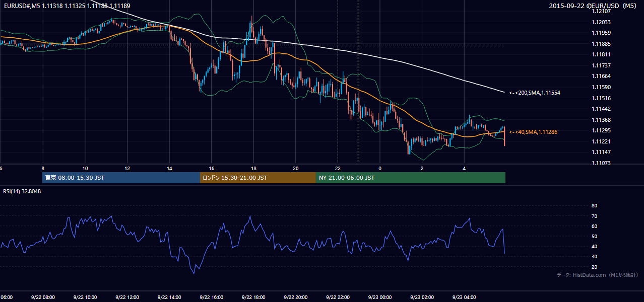This screenshot has height=302, width=644.
Task: Click hour label 16 under the price chart
Action: tap(212, 169)
